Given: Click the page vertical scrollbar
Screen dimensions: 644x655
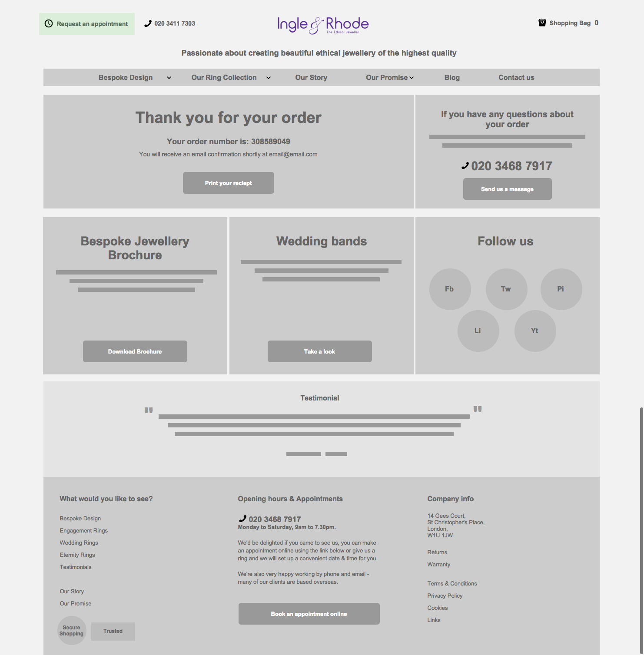Looking at the screenshot, I should [641, 521].
